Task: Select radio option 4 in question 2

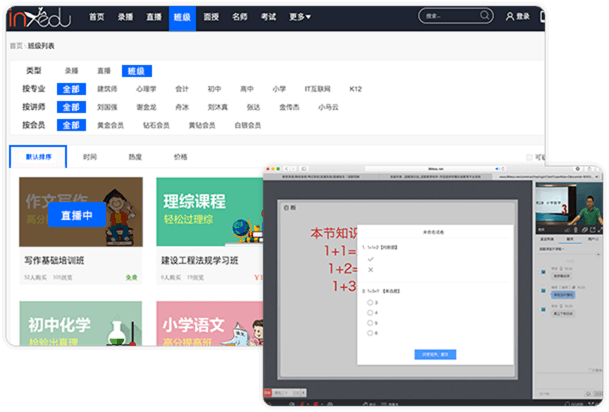Action: pyautogui.click(x=370, y=313)
